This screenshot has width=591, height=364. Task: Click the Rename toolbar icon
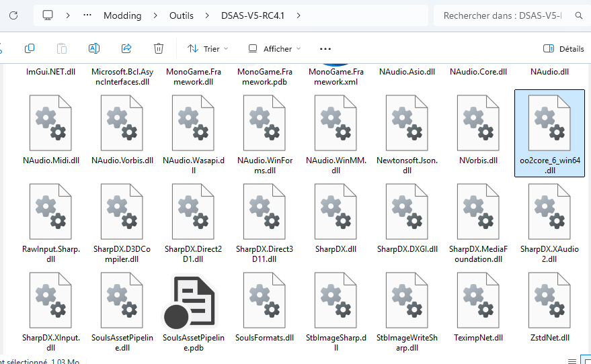point(94,48)
